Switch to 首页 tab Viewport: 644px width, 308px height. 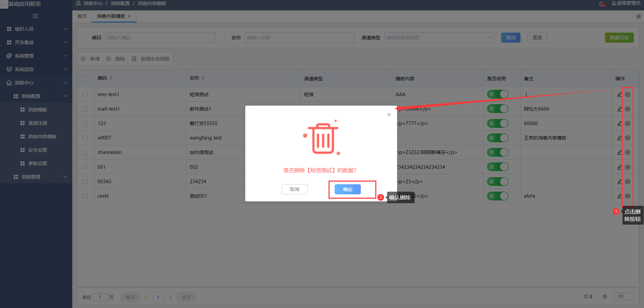click(82, 16)
